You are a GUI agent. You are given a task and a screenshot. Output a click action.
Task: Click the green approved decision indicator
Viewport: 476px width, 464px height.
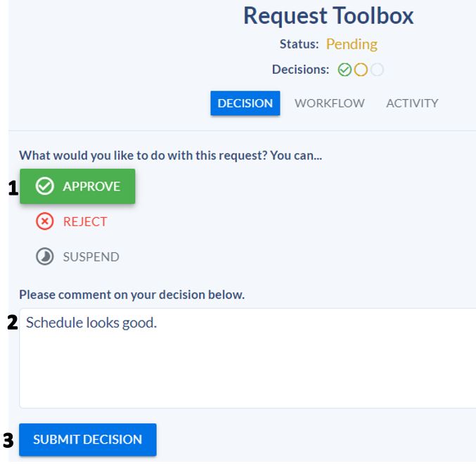tap(345, 70)
